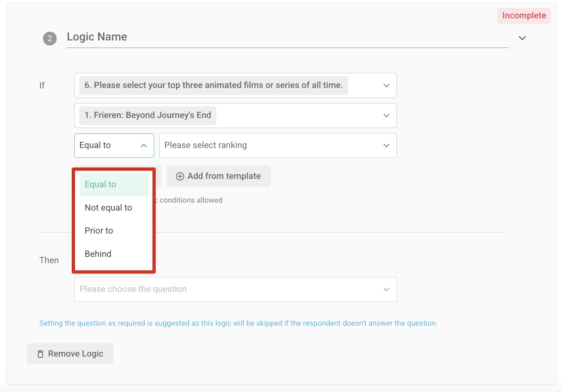Click the upward chevron on Equal to selector
Screen dimensions: 562x392
pyautogui.click(x=143, y=146)
